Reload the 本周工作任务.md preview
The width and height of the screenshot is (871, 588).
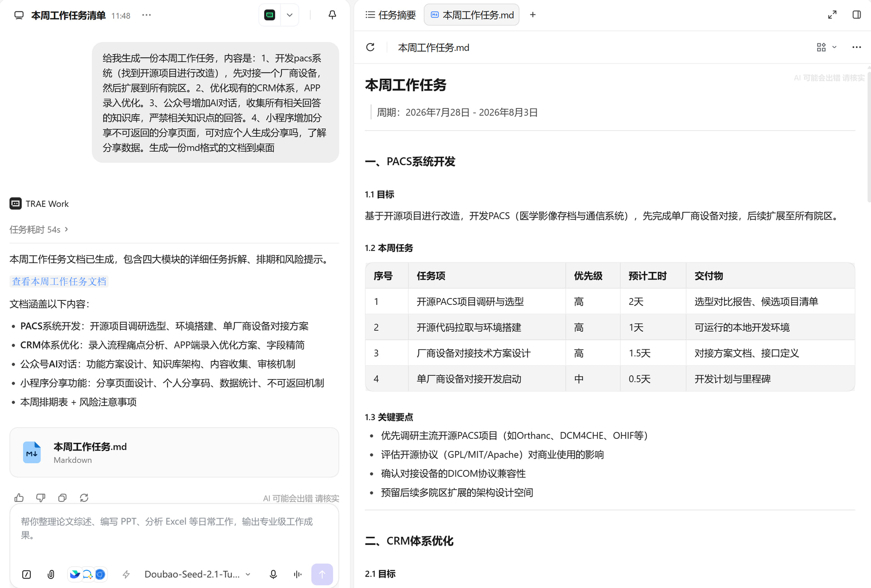(370, 47)
